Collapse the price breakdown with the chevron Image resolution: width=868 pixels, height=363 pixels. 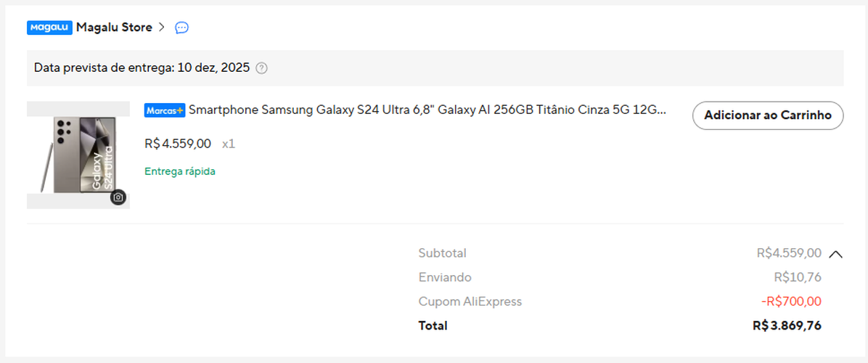point(835,254)
